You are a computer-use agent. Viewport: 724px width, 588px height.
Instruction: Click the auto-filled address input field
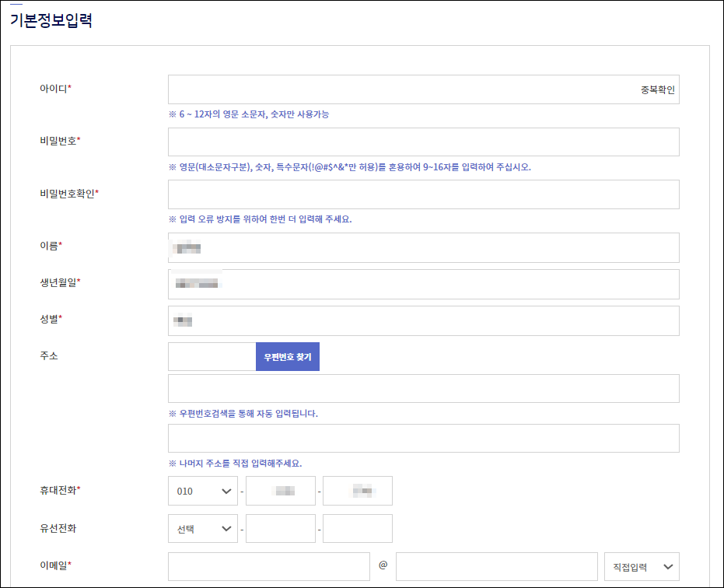tap(423, 388)
